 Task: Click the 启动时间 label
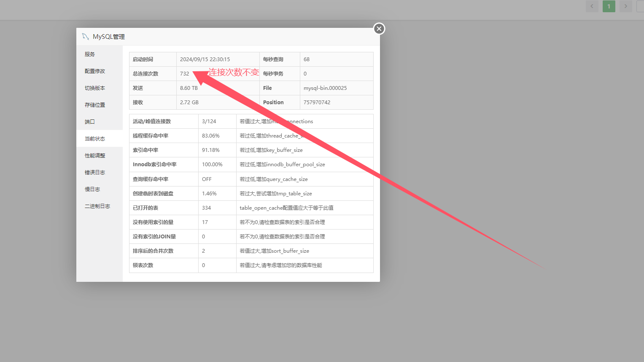click(x=143, y=59)
